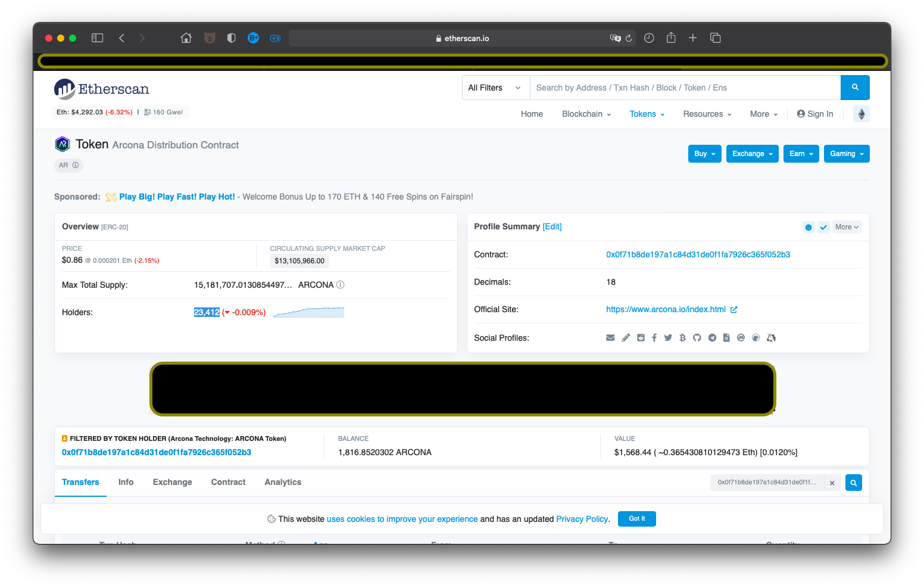
Task: Click the Safari address bar
Action: click(x=463, y=38)
